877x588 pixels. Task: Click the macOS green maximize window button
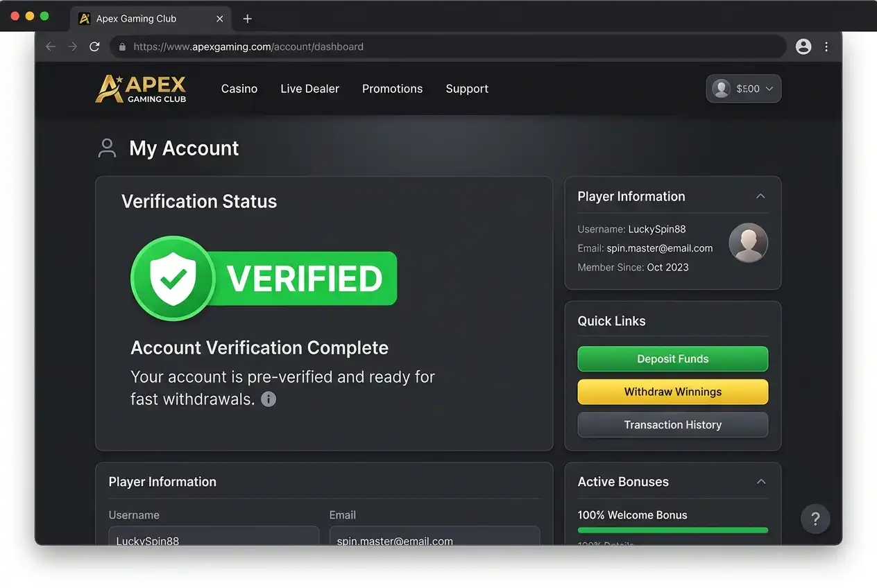pyautogui.click(x=44, y=16)
